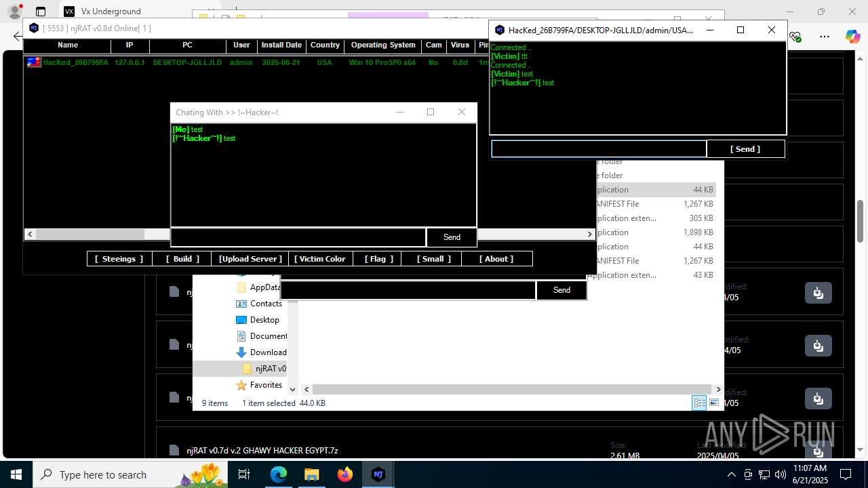Click the [Upload Server ] button
The height and width of the screenshot is (488, 868).
pos(250,259)
